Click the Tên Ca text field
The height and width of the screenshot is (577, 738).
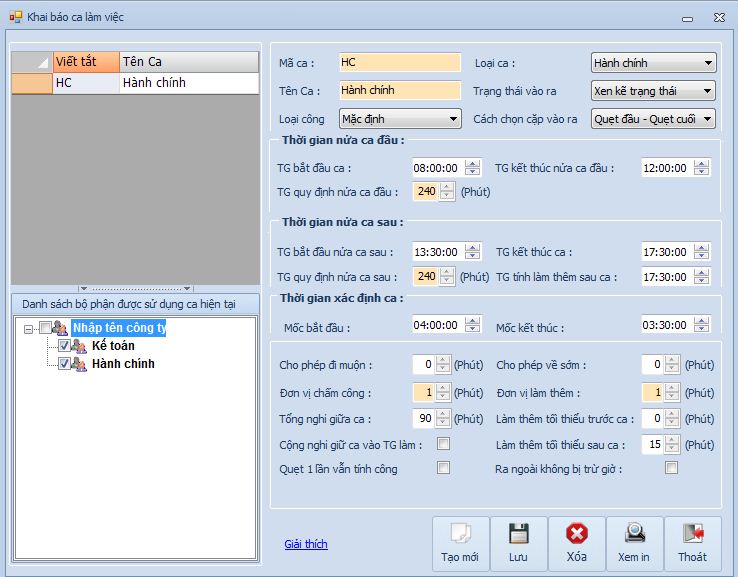(399, 90)
